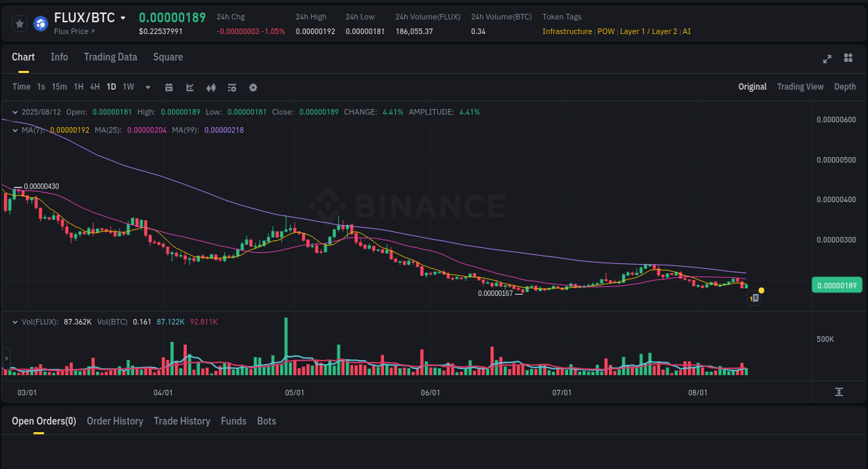Click the 500K volume axis label
Screen dimensions: 868x469
pos(825,339)
